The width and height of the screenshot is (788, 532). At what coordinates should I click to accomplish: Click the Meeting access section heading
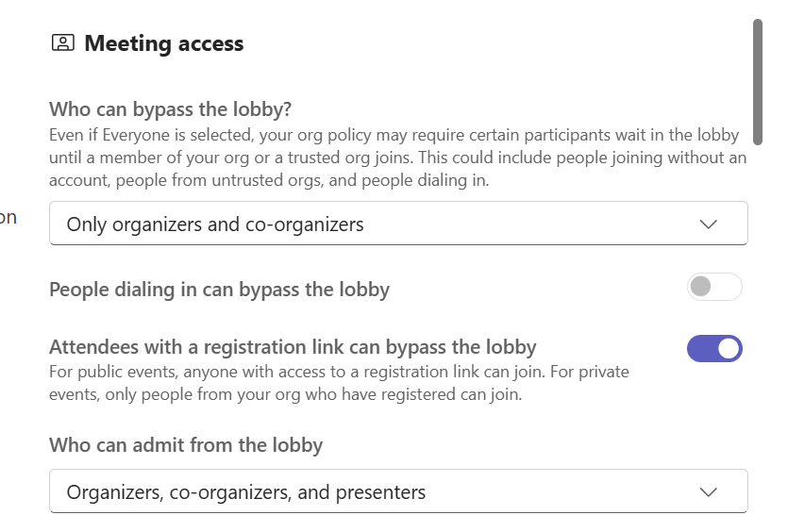(x=164, y=43)
